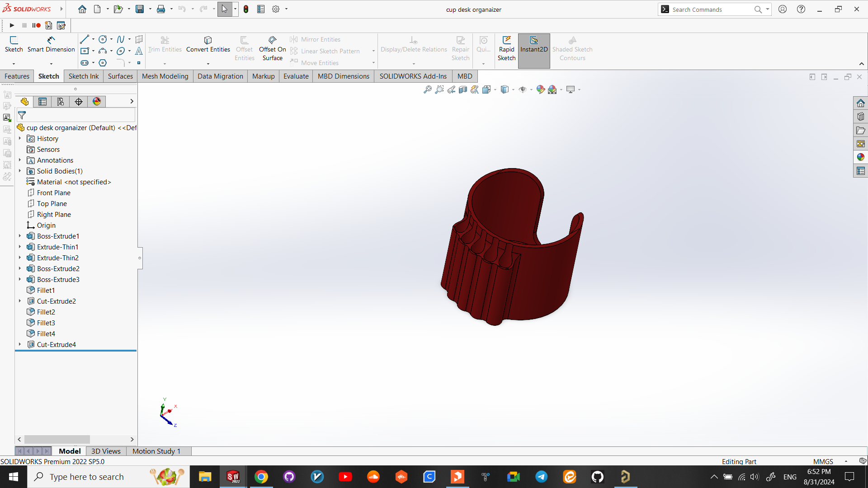Start macro playback with Play button
This screenshot has height=488, width=868.
[12, 25]
